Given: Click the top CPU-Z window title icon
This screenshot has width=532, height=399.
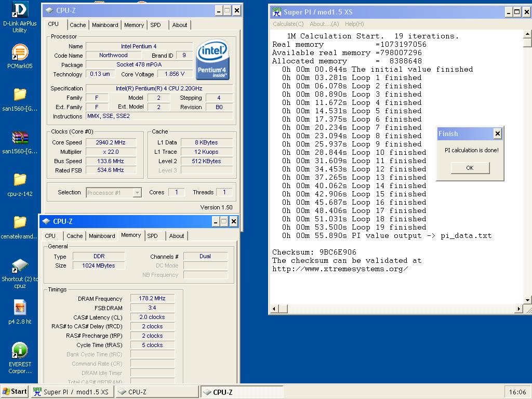Looking at the screenshot, I should 49,10.
